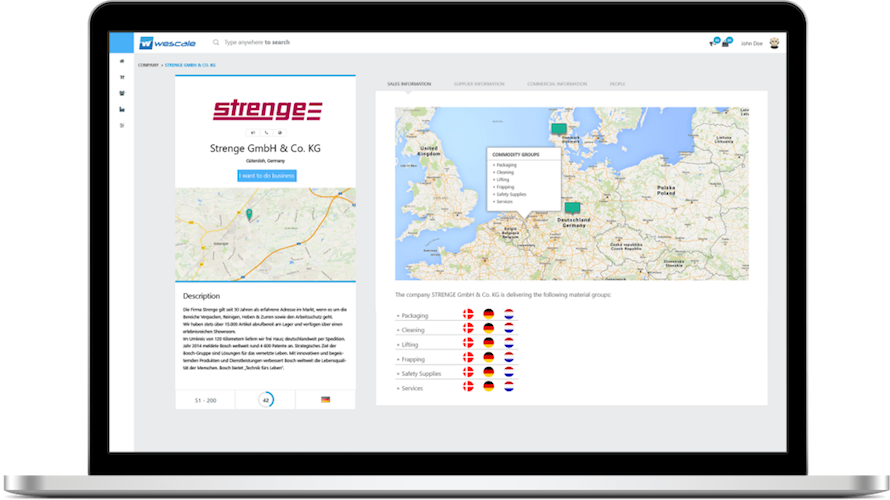Expand Cleaning in map Commodity Groups popup
The height and width of the screenshot is (500, 890).
[503, 173]
